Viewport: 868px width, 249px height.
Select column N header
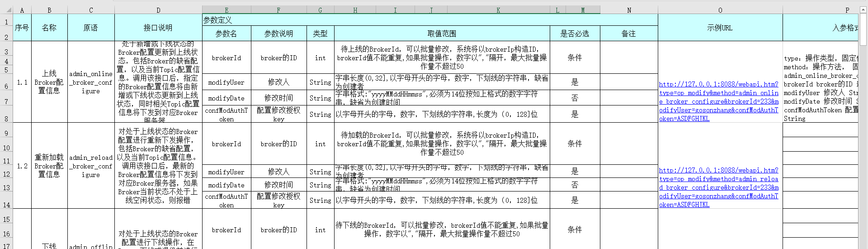click(629, 10)
